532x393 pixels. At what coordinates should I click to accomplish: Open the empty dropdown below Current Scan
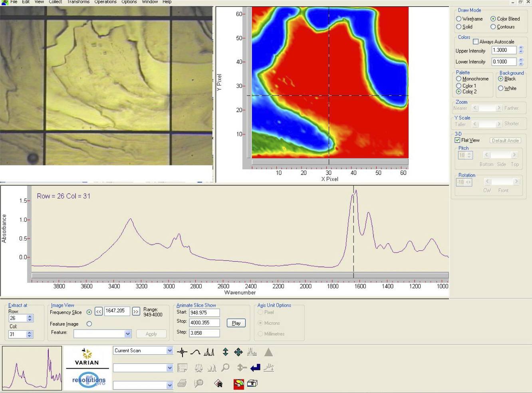click(169, 368)
